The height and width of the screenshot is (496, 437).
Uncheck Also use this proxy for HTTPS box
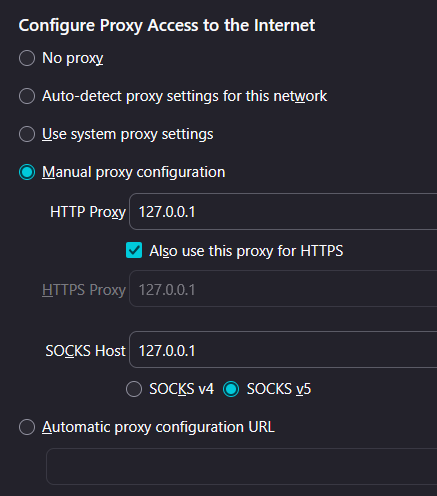[x=134, y=250]
